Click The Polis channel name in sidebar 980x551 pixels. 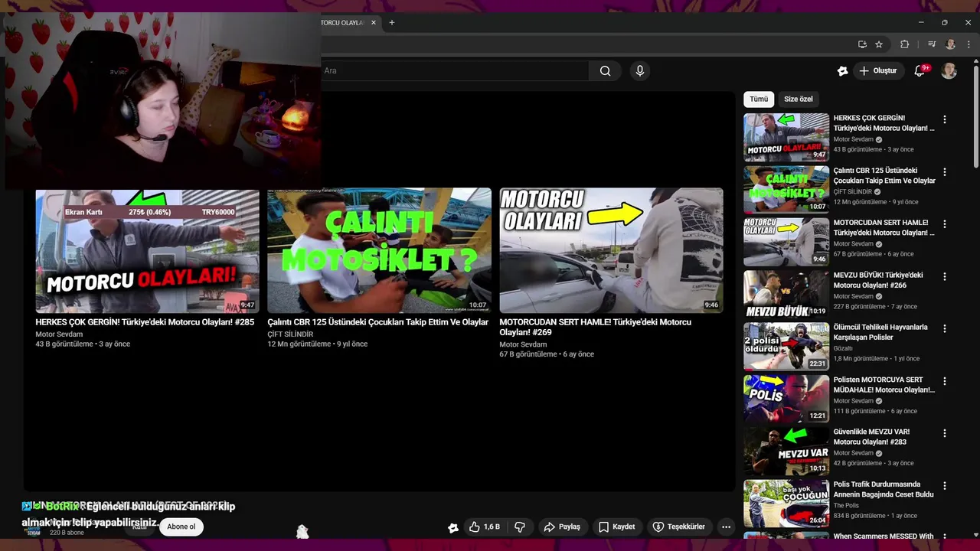point(846,505)
